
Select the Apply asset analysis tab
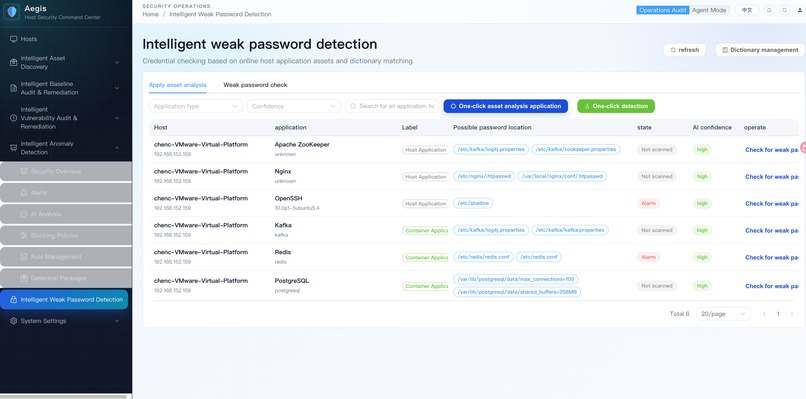tap(177, 85)
